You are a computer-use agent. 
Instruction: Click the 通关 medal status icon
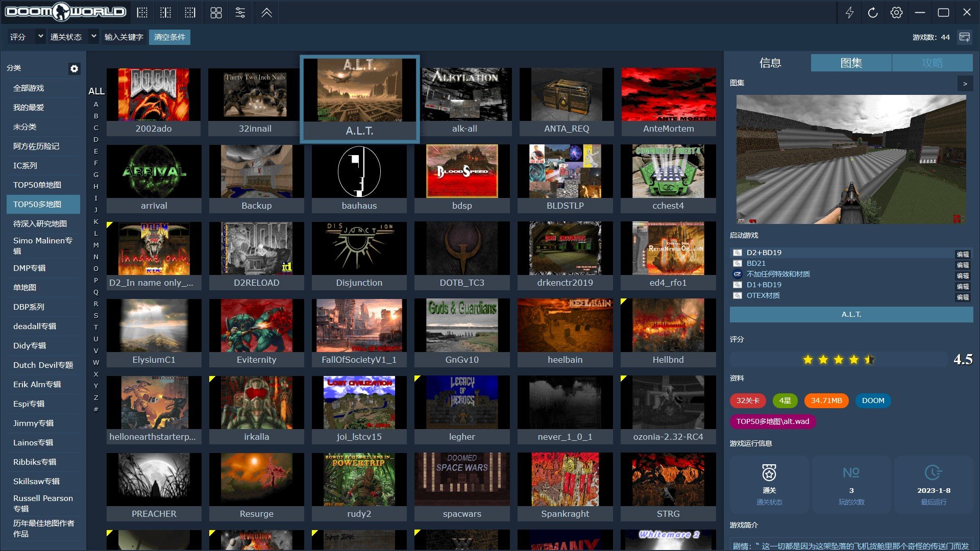(769, 472)
